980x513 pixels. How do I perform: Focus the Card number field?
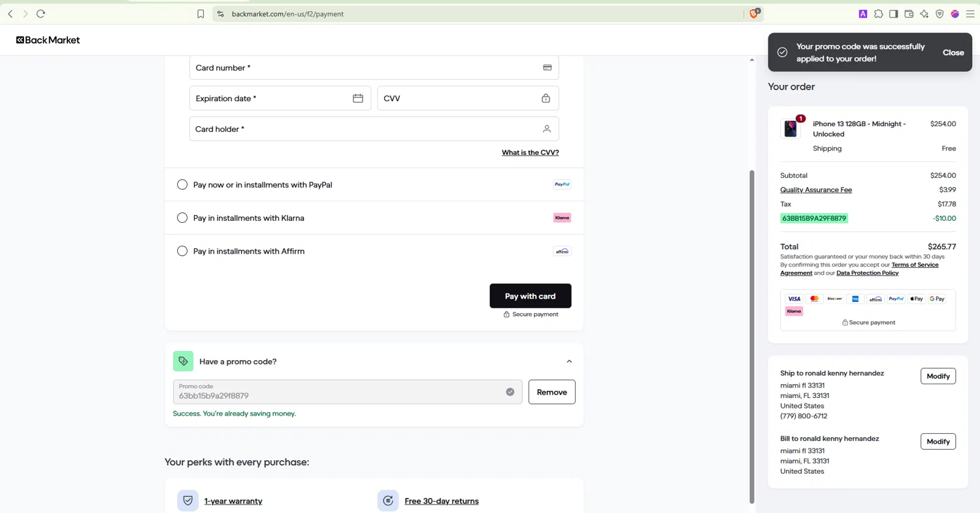(x=374, y=68)
